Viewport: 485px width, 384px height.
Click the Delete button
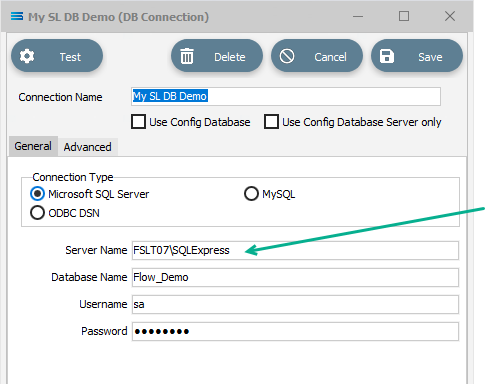[217, 56]
